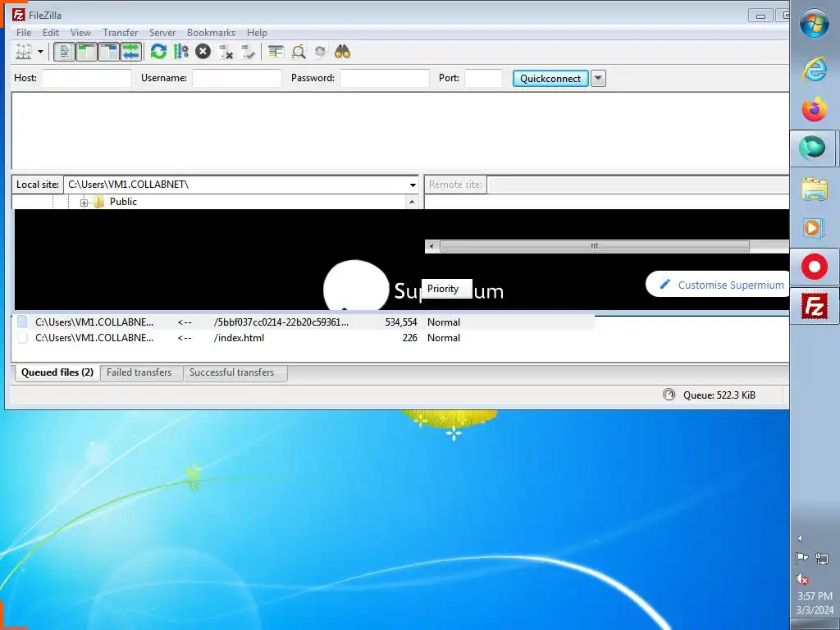Click the muted volume tray icon
Image resolution: width=840 pixels, height=630 pixels.
(802, 578)
